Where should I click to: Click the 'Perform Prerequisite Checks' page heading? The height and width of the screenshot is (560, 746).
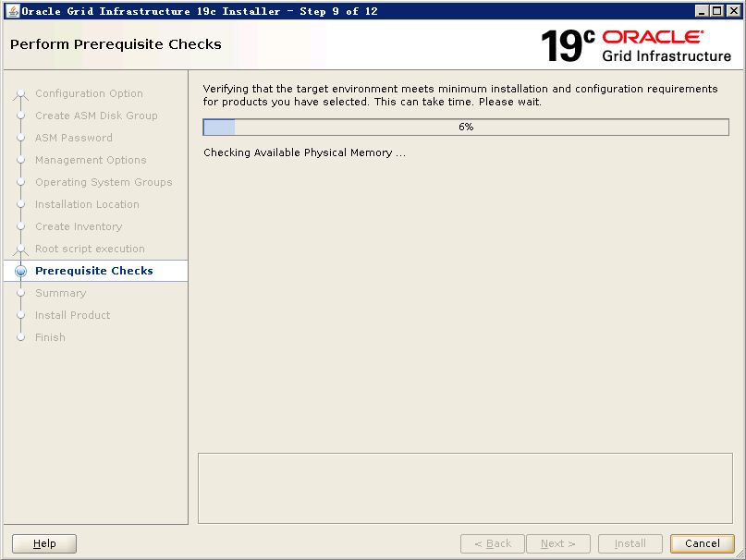click(116, 44)
